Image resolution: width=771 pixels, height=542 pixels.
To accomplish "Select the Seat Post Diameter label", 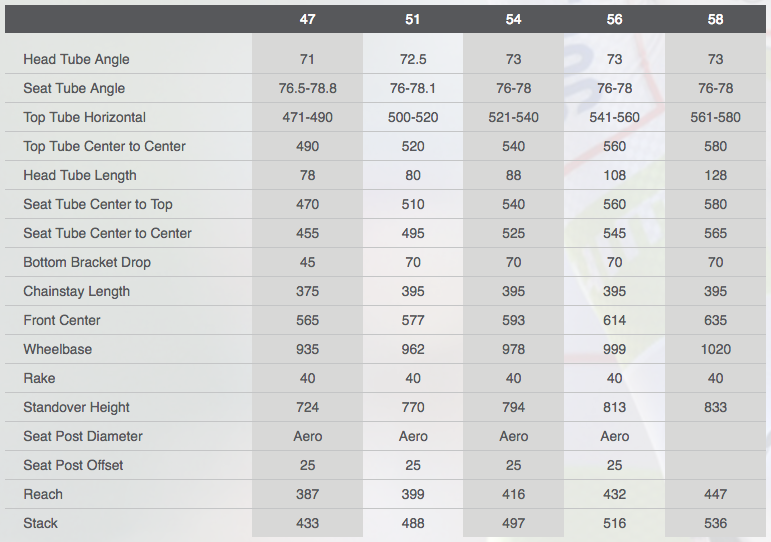I will [83, 436].
